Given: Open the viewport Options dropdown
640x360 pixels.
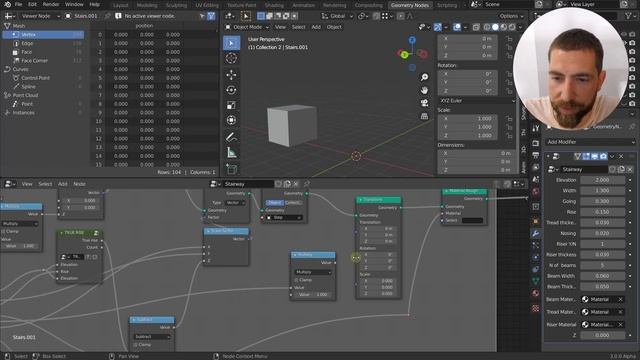Looking at the screenshot, I should click(x=511, y=16).
